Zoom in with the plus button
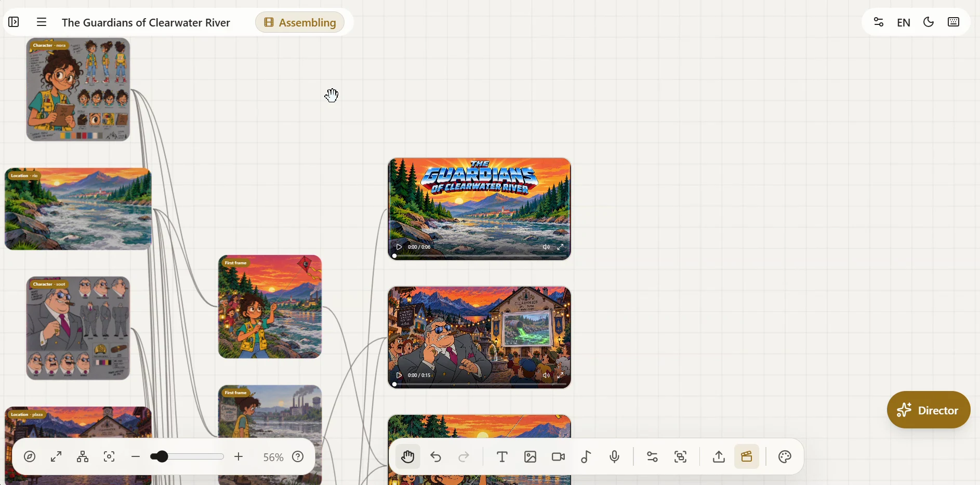Image resolution: width=980 pixels, height=485 pixels. point(239,457)
